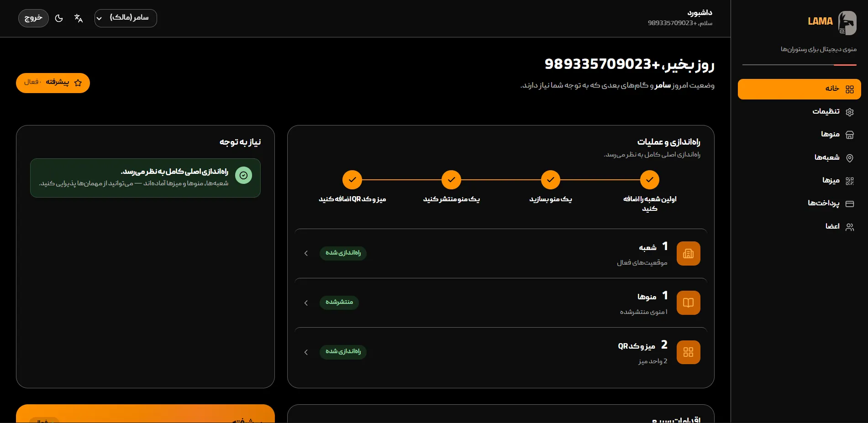Expand the منوها row chevron
868x423 pixels.
pos(306,303)
